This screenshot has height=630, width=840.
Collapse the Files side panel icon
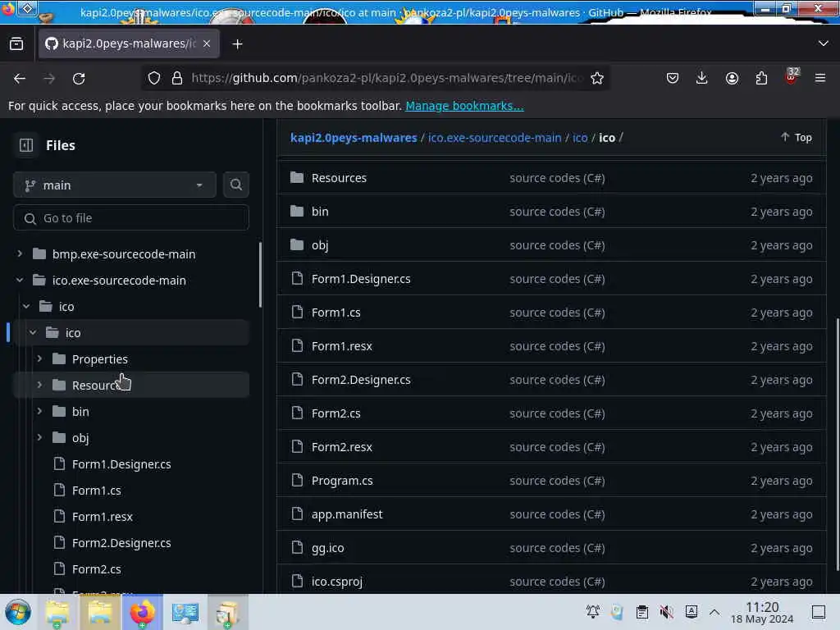tap(26, 145)
